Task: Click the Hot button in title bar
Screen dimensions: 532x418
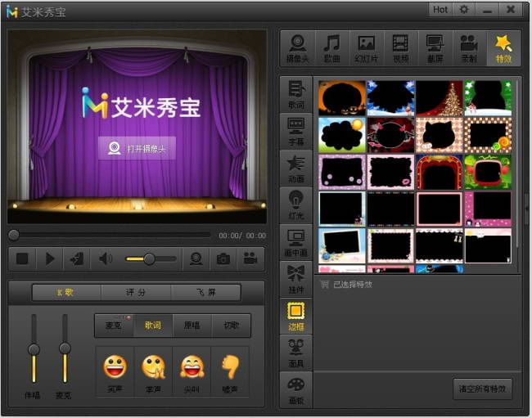Action: coord(440,10)
